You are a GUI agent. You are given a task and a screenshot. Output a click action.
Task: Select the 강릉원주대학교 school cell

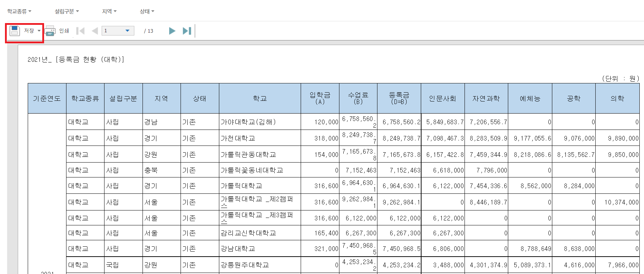[x=260, y=265]
